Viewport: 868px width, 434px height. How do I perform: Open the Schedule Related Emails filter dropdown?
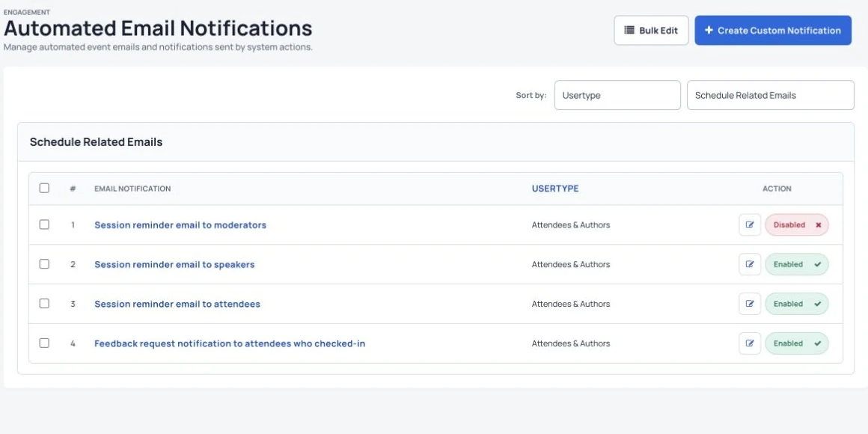coord(771,95)
